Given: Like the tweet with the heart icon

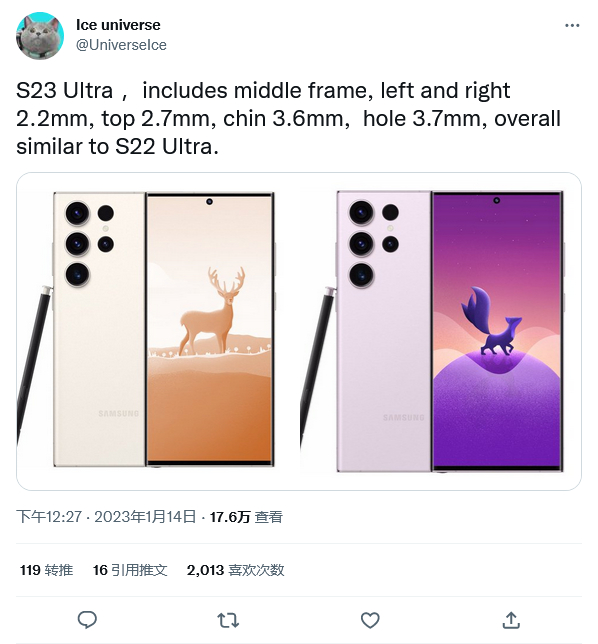Looking at the screenshot, I should (x=370, y=620).
